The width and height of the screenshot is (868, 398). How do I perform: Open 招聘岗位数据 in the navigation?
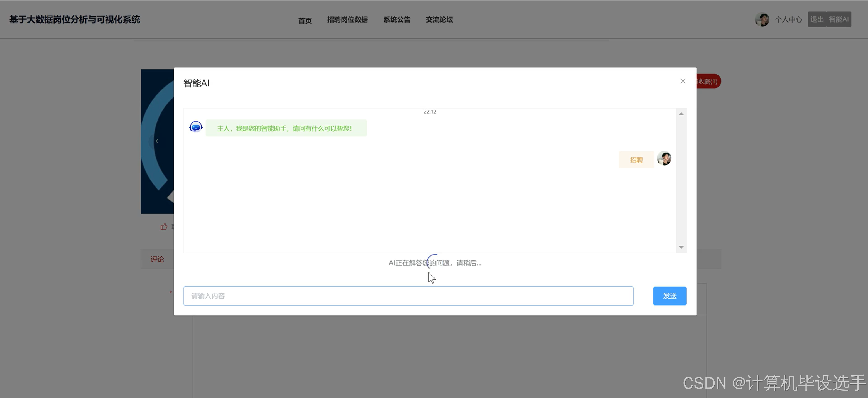point(347,19)
